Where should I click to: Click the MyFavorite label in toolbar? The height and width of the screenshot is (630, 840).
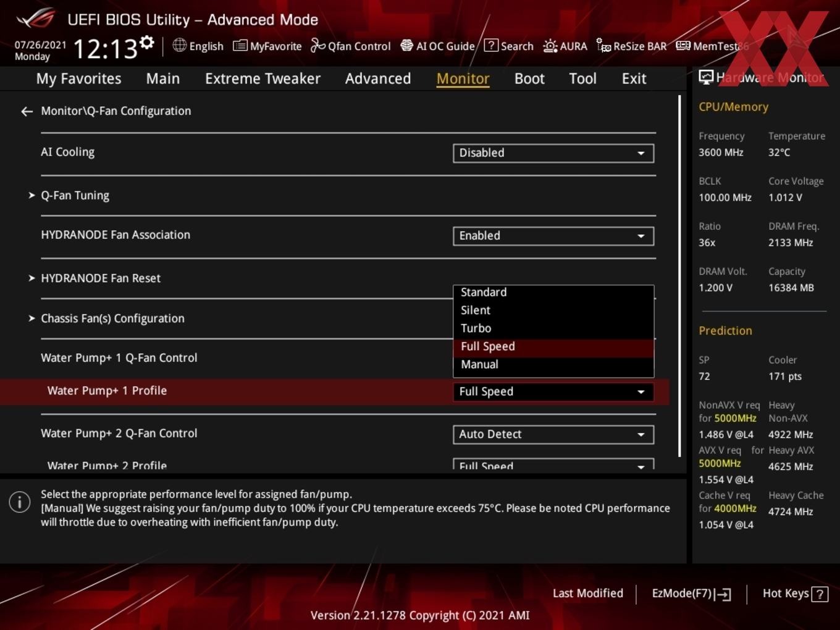click(x=276, y=46)
